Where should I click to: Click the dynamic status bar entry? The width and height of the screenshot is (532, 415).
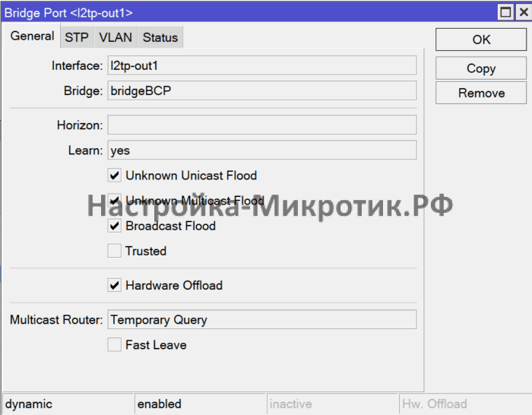68,404
